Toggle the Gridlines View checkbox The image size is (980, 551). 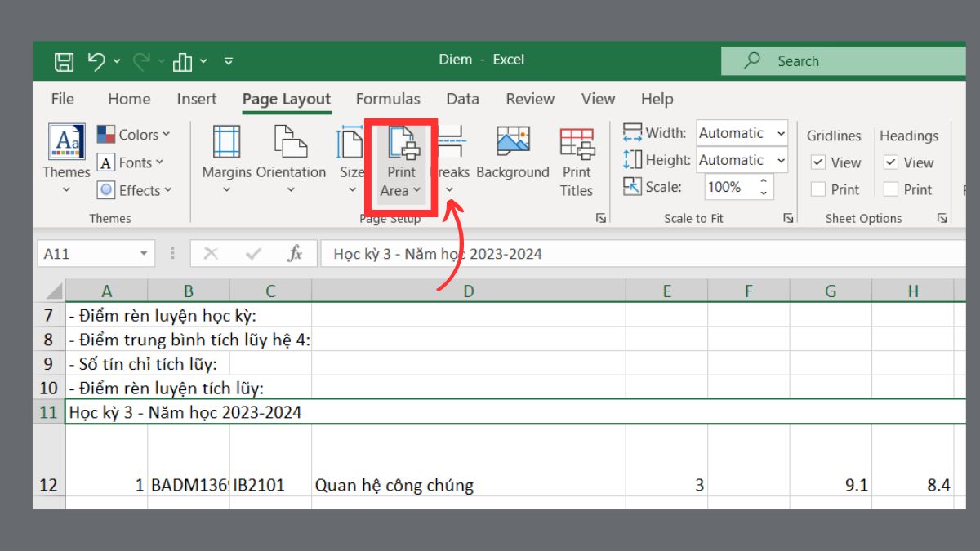(x=817, y=162)
